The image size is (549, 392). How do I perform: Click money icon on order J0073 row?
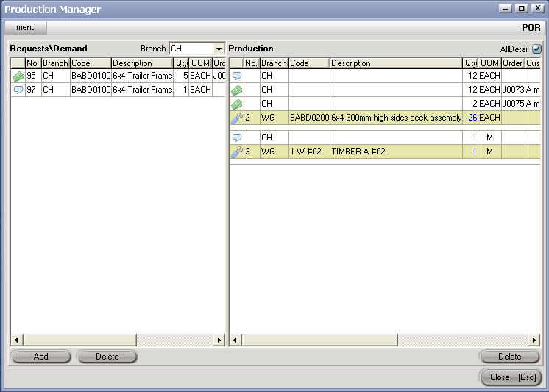tap(237, 90)
